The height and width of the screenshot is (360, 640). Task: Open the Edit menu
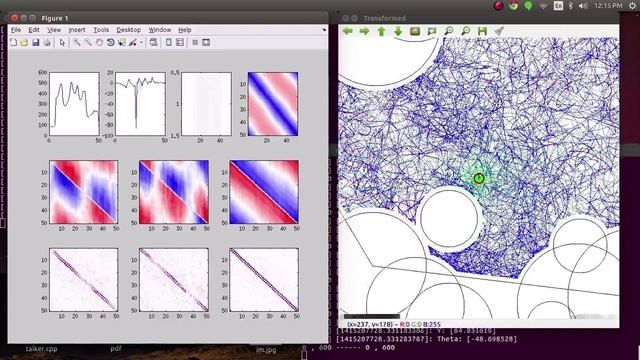pyautogui.click(x=34, y=30)
